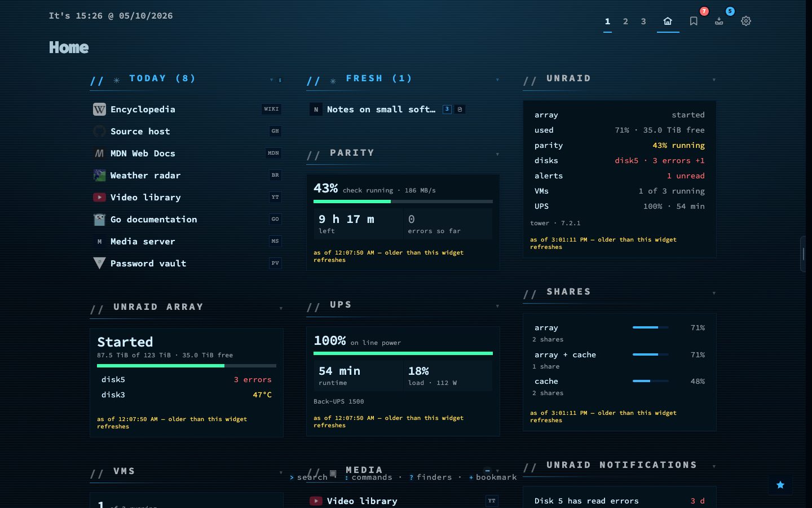Go to the Home view icon
Viewport: 812px width, 508px height.
tap(668, 21)
